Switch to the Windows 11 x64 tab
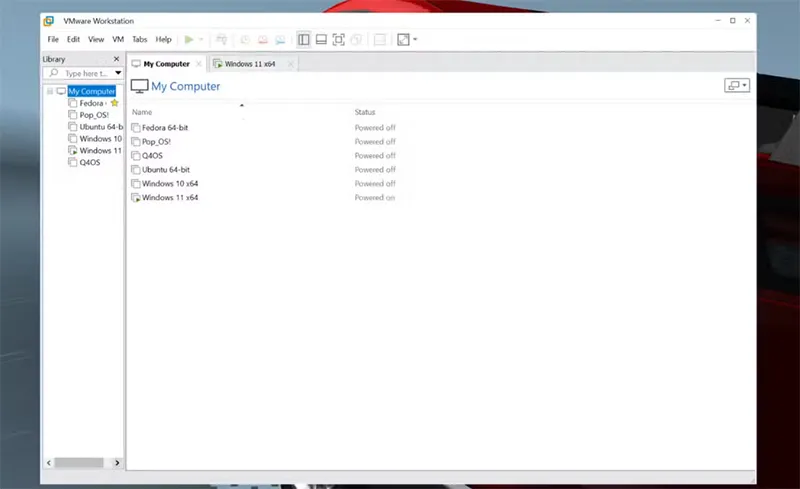 [x=249, y=64]
